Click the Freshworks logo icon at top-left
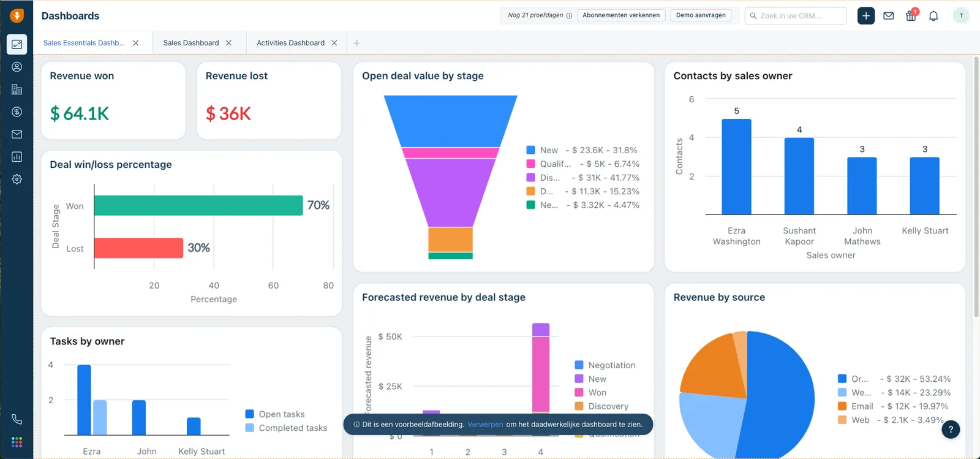Screen dimensions: 980x459 tap(17, 15)
